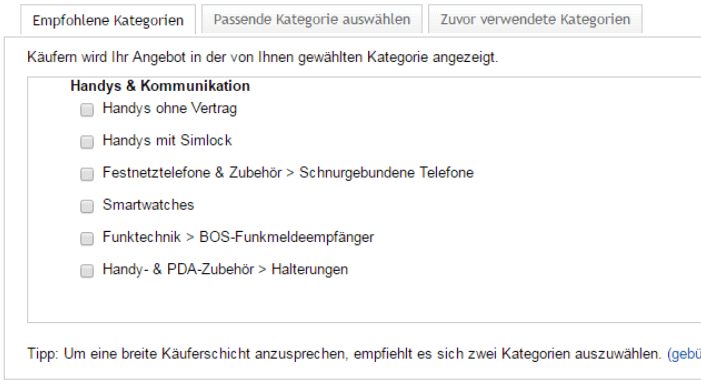Click the 'Handys ohne Vertrag' label text
The width and height of the screenshot is (701, 387).
(x=169, y=109)
